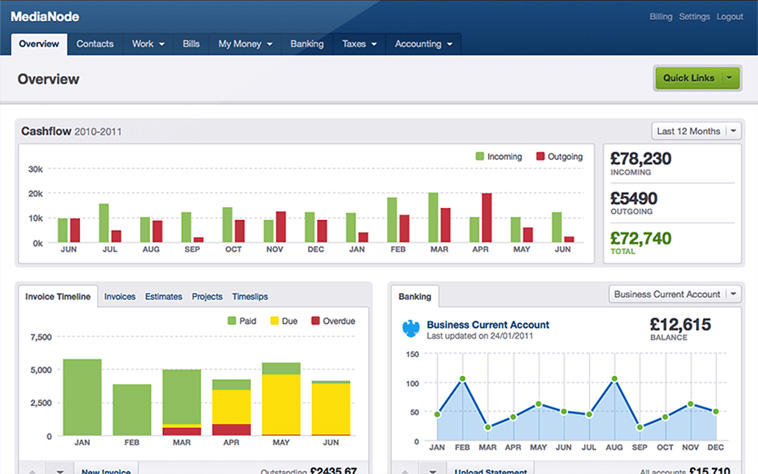Switch to the Estimates tab
Image resolution: width=758 pixels, height=474 pixels.
click(x=163, y=297)
